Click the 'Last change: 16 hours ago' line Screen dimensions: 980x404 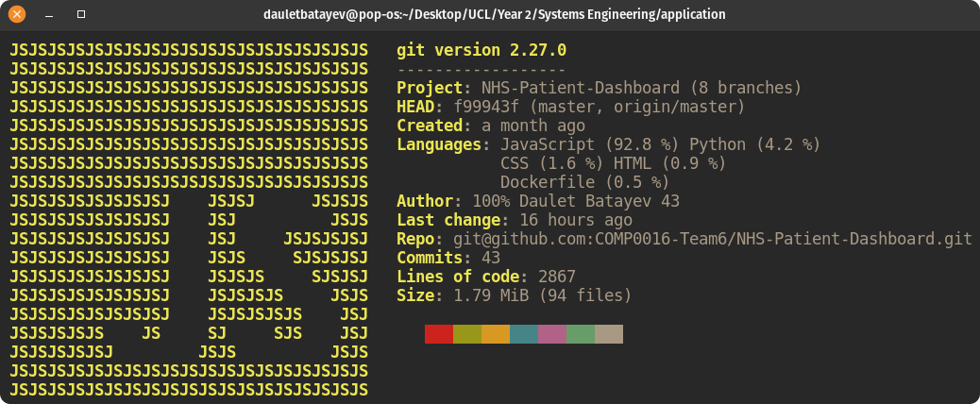click(x=515, y=220)
